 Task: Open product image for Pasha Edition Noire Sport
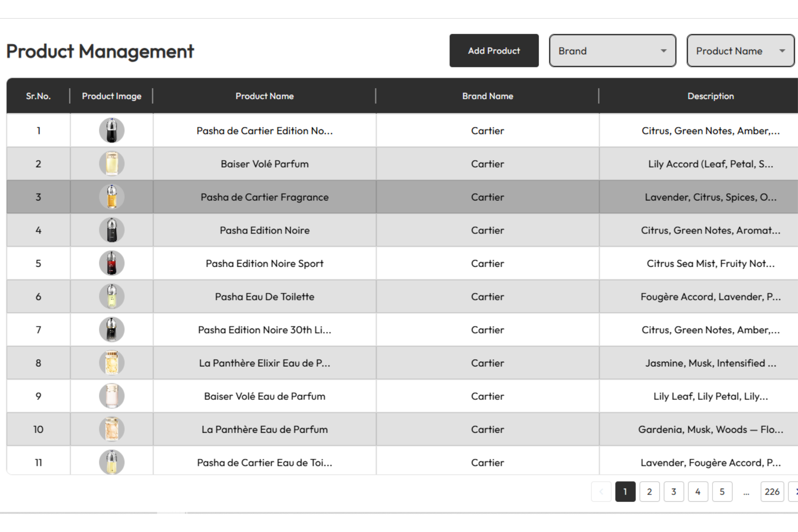112,263
